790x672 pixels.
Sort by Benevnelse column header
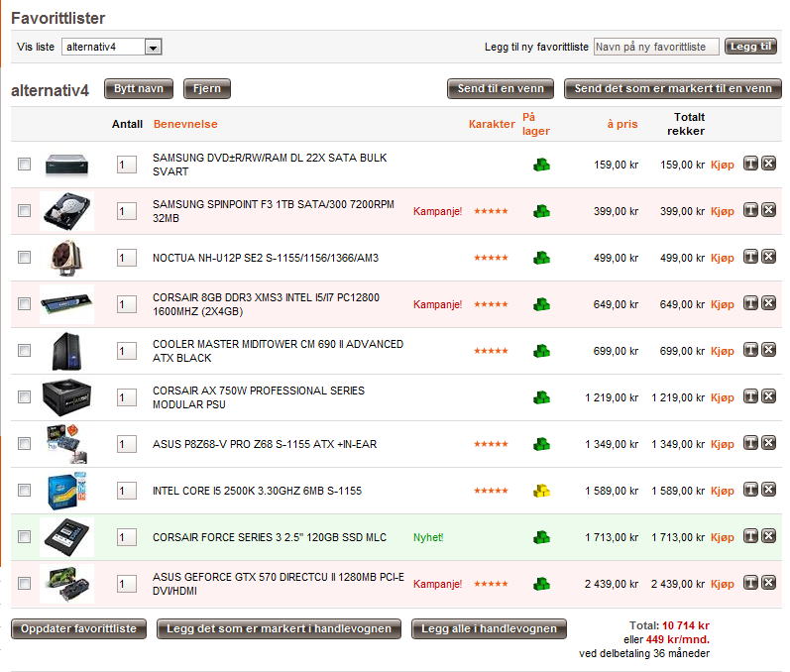185,124
